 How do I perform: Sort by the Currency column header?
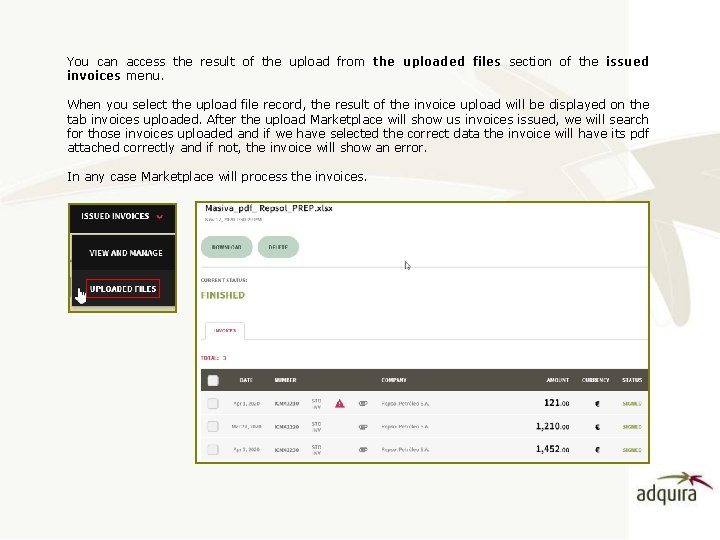[x=596, y=380]
